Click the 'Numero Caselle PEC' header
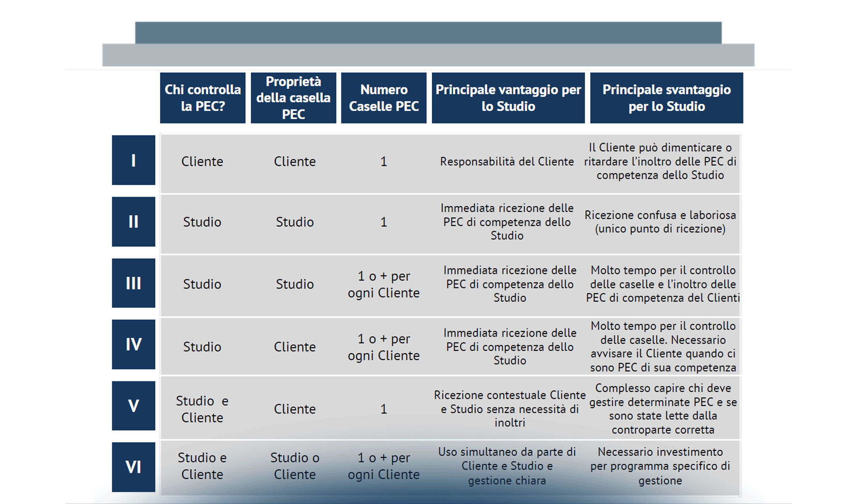This screenshot has height=504, width=857. (384, 98)
